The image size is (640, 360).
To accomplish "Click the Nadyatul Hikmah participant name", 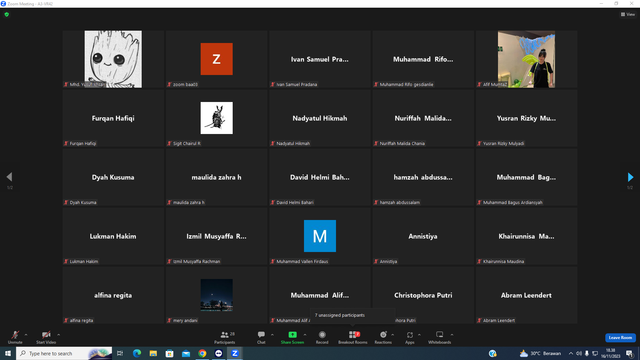I will (320, 118).
